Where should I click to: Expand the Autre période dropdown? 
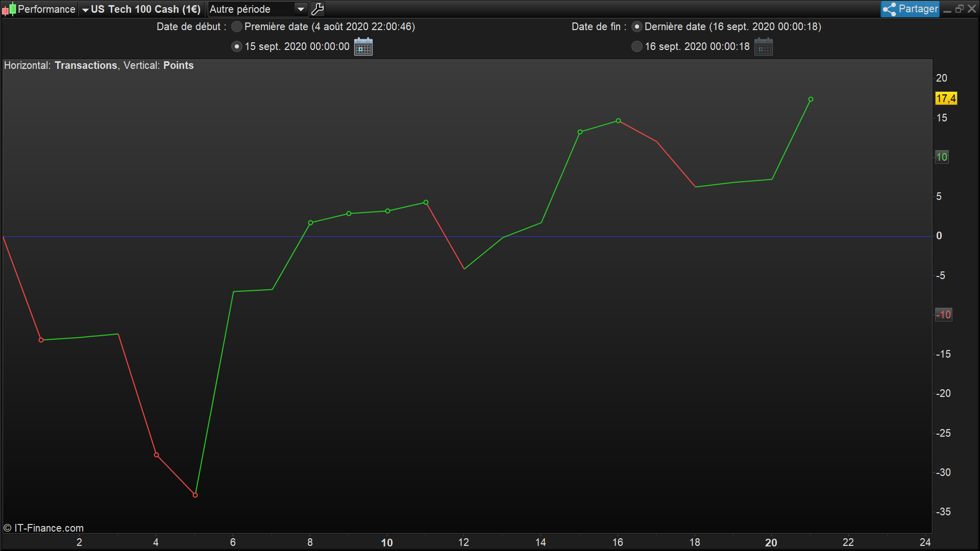(x=250, y=9)
